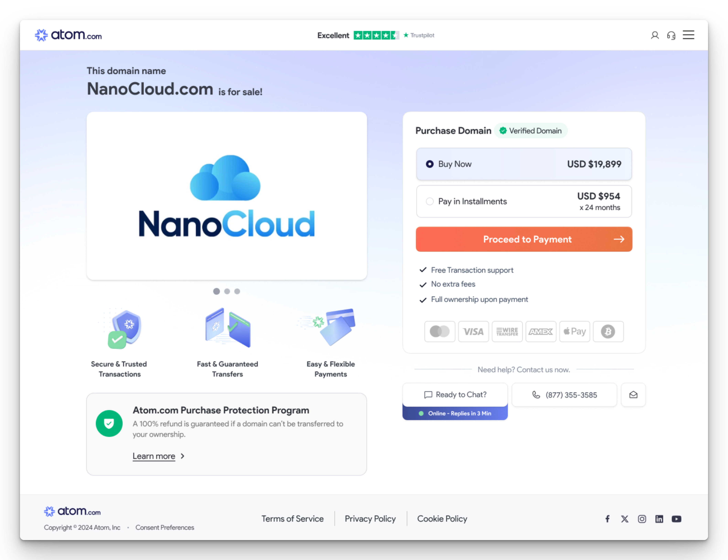Call the (877) 355-3585 phone button
The image size is (728, 560).
point(564,395)
